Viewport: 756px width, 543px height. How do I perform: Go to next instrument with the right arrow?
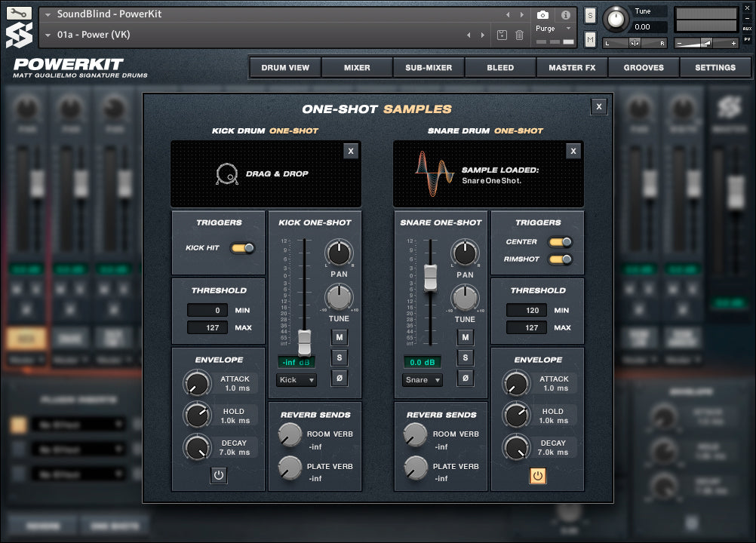coord(521,15)
